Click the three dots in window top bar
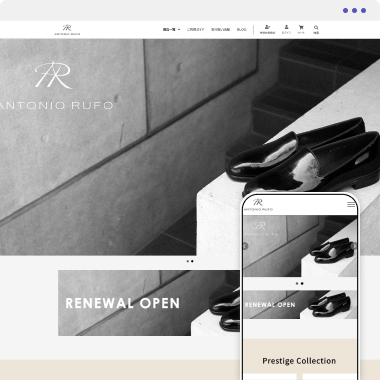 [x=354, y=11]
